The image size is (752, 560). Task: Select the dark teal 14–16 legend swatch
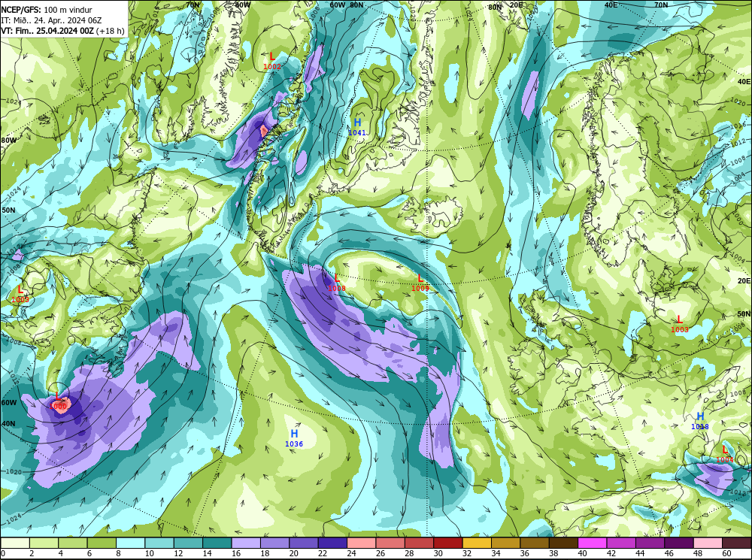click(217, 543)
